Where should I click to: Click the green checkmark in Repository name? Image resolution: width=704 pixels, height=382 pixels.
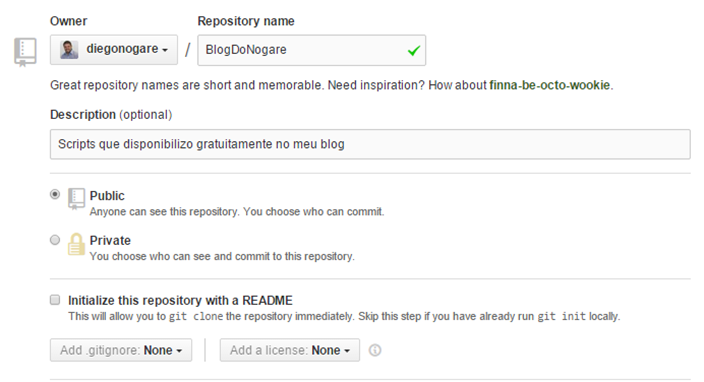tap(414, 50)
